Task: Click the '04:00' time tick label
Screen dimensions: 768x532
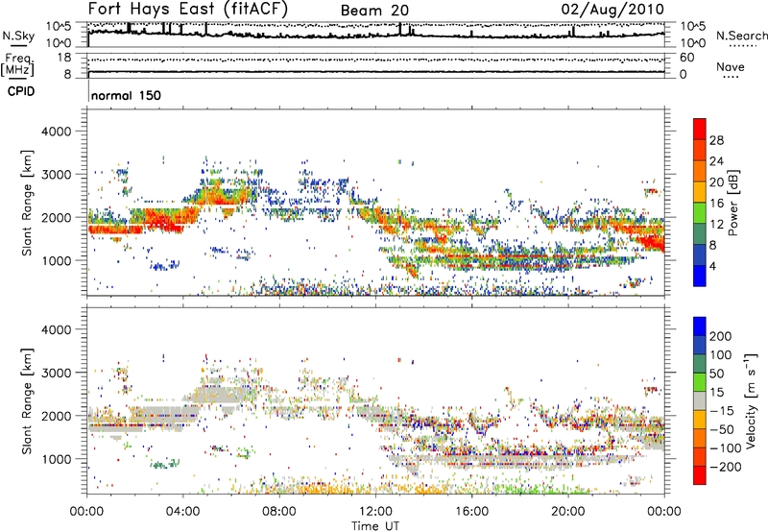Action: (183, 512)
